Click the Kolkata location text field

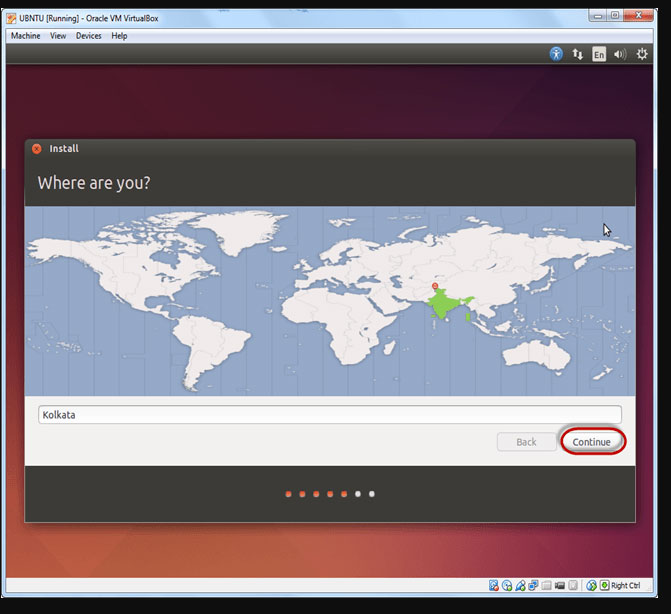[x=330, y=415]
